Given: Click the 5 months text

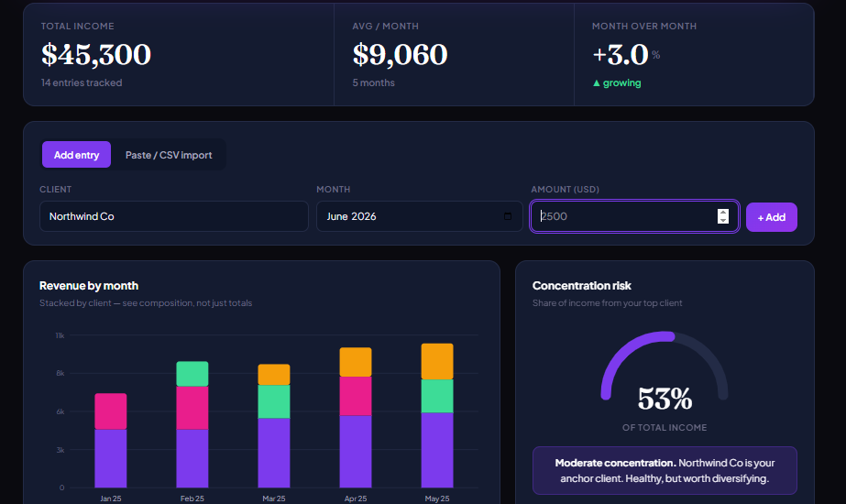Looking at the screenshot, I should click(x=373, y=83).
